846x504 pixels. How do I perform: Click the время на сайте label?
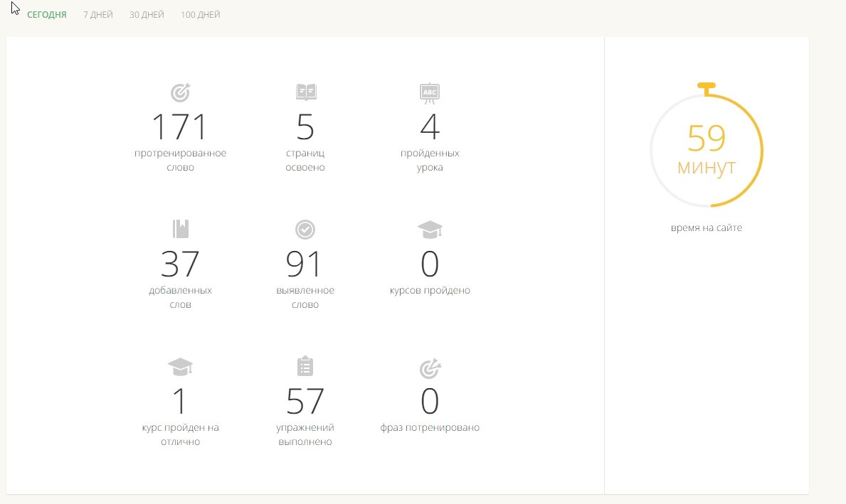tap(706, 228)
